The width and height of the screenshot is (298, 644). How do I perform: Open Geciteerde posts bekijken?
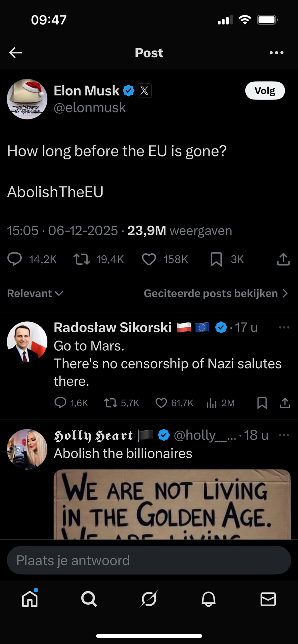tap(215, 293)
